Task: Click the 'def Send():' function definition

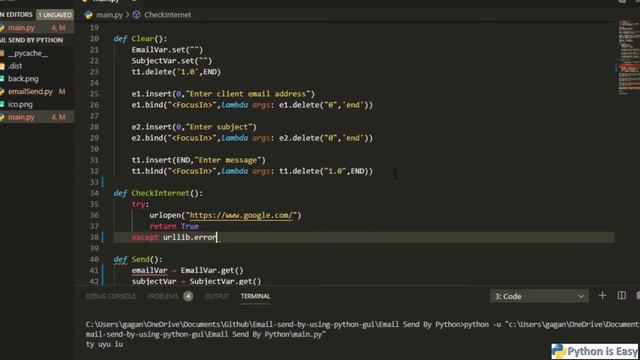Action: (x=138, y=259)
